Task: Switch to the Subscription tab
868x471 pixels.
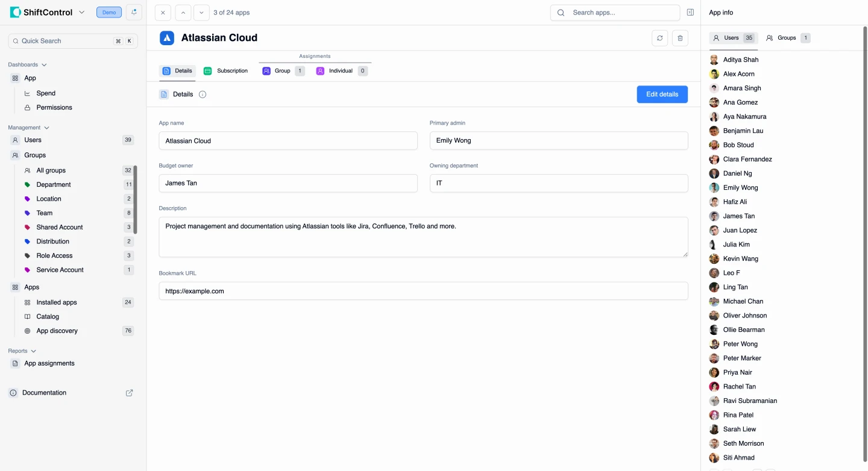Action: click(226, 71)
